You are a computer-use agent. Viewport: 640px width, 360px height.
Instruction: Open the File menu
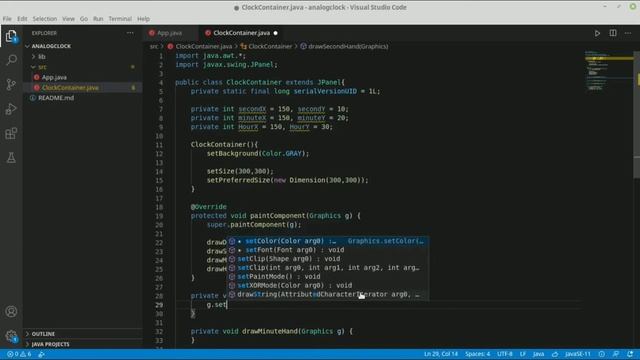[x=7, y=19]
